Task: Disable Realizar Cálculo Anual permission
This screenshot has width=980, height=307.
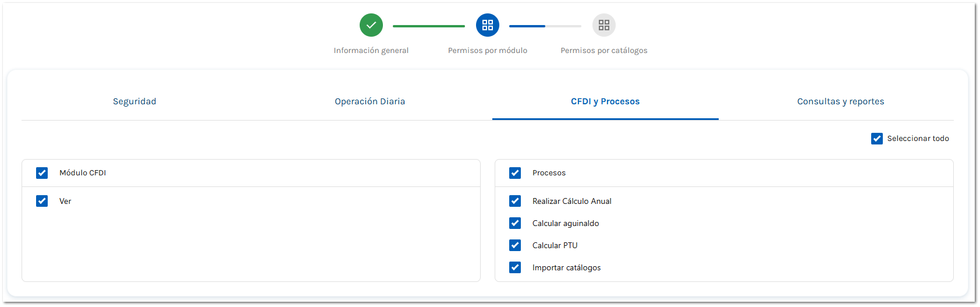Action: [515, 201]
